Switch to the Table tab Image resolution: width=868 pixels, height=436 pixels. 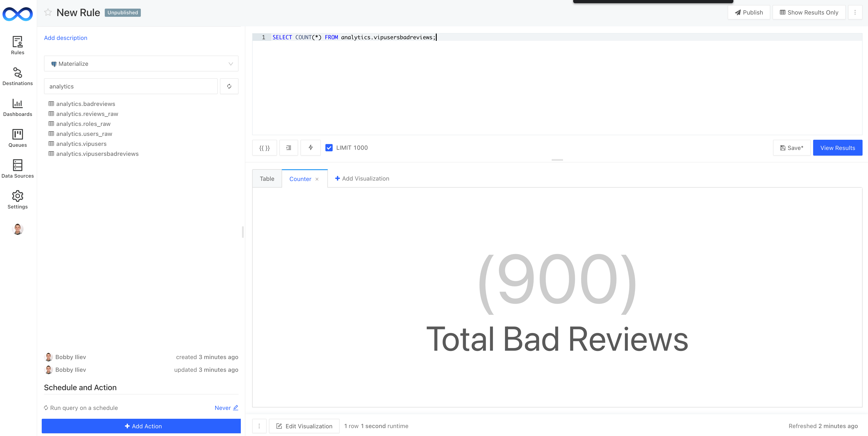click(x=267, y=179)
